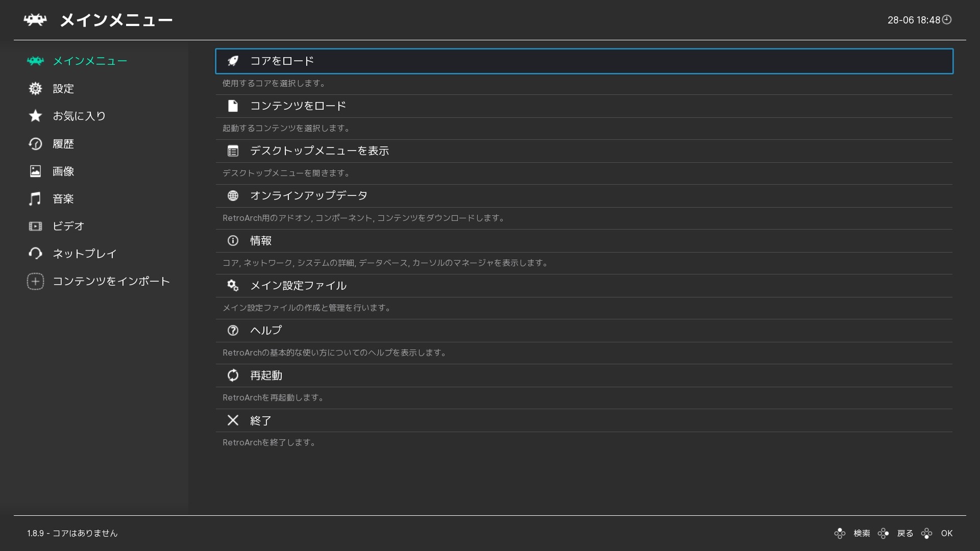Screen dimensions: 980x551
Task: Click the question mark icon for ヘルプ
Action: point(233,331)
